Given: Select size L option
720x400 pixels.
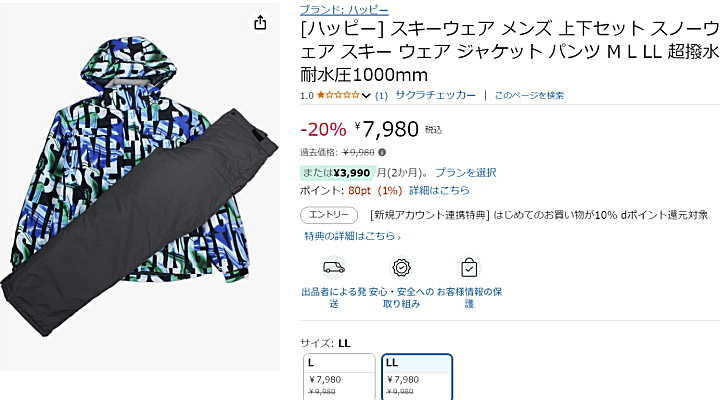Looking at the screenshot, I should [x=339, y=377].
